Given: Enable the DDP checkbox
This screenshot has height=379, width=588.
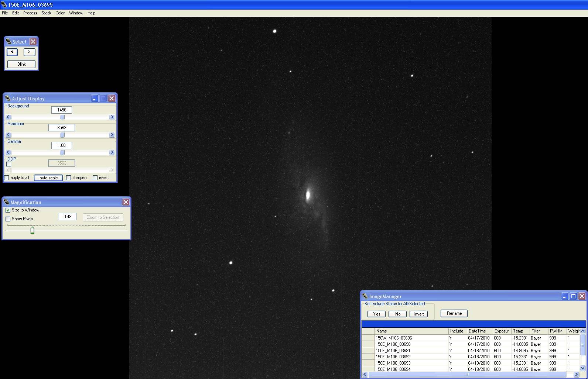Looking at the screenshot, I should (x=9, y=164).
